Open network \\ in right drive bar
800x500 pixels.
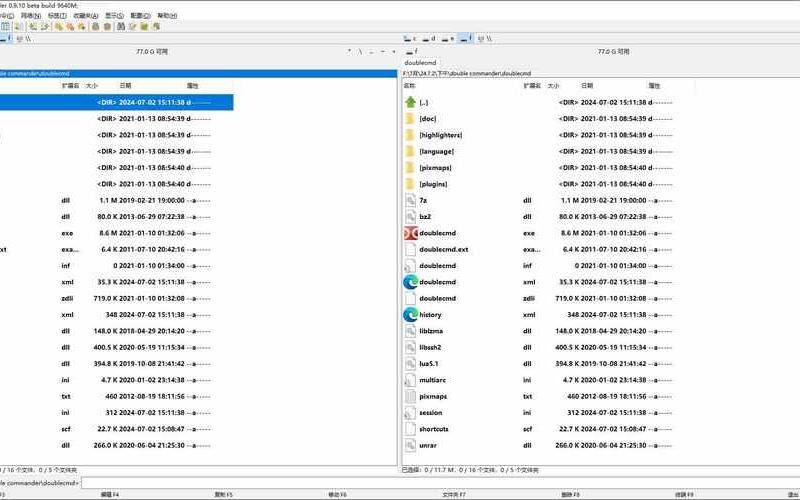[485, 38]
